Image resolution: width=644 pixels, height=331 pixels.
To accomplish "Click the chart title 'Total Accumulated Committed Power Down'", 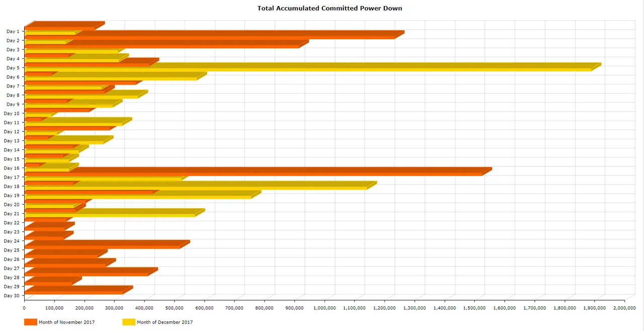I will (330, 8).
